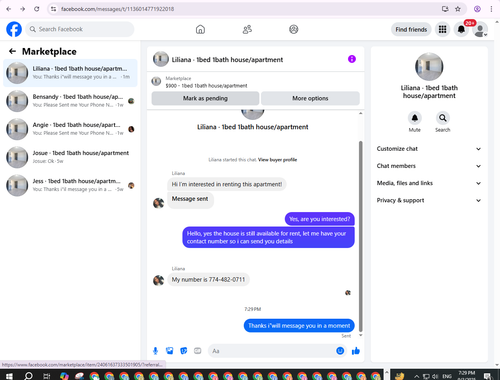Open Task View in the taskbar
This screenshot has height=380, width=500.
pyautogui.click(x=47, y=376)
